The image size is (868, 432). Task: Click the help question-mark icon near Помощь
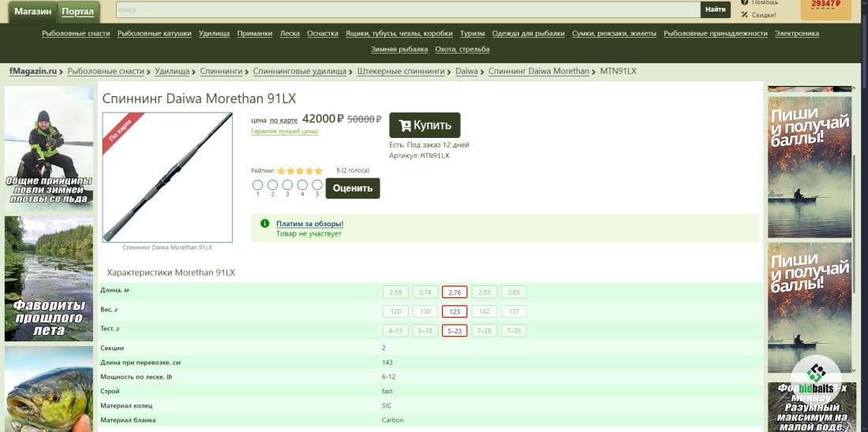pos(745,3)
